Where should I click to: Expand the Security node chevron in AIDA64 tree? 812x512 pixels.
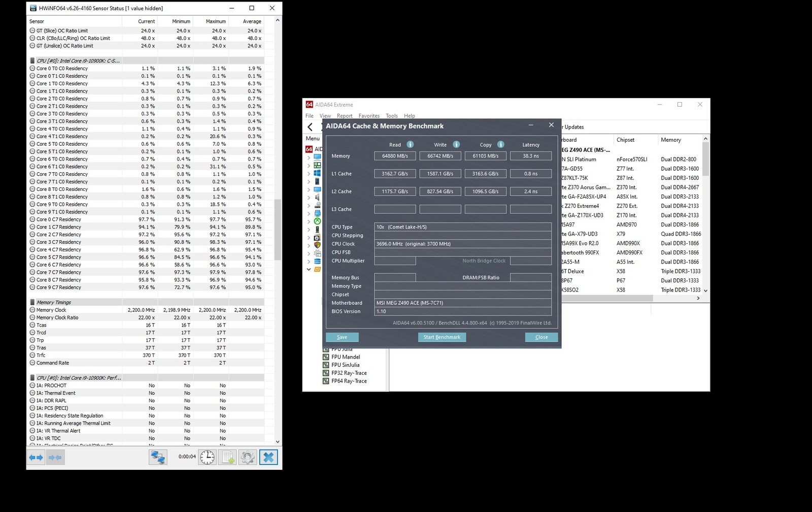click(309, 246)
